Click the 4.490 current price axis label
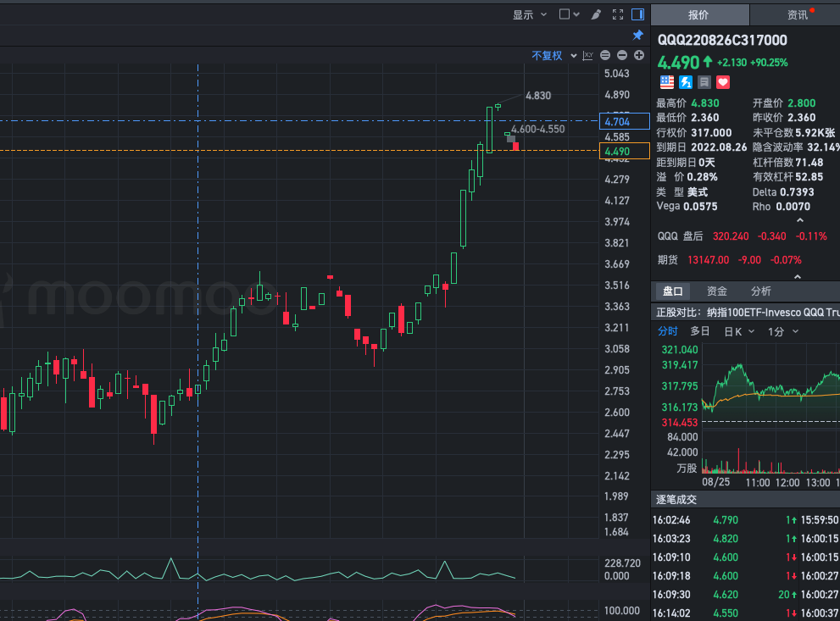 pyautogui.click(x=624, y=151)
